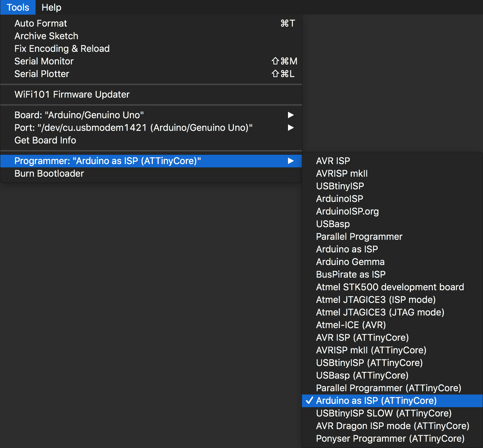The width and height of the screenshot is (483, 448).
Task: Select AVRISP mkII programmer option
Action: click(x=342, y=173)
